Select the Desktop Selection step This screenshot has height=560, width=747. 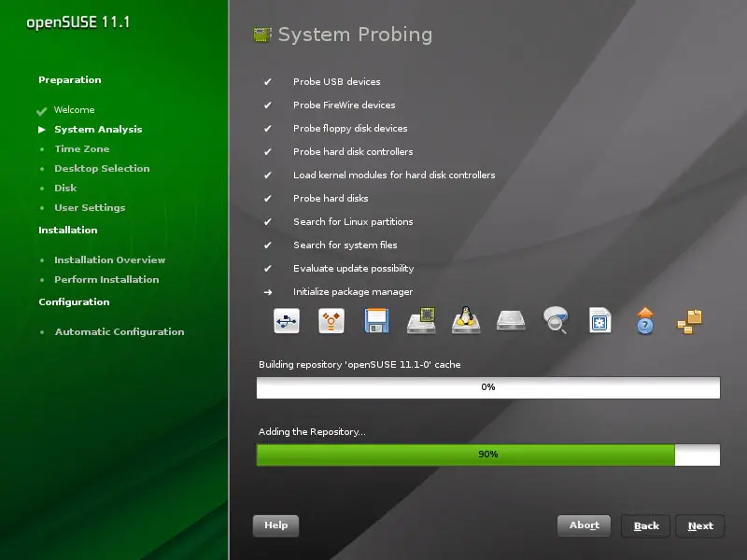tap(102, 169)
